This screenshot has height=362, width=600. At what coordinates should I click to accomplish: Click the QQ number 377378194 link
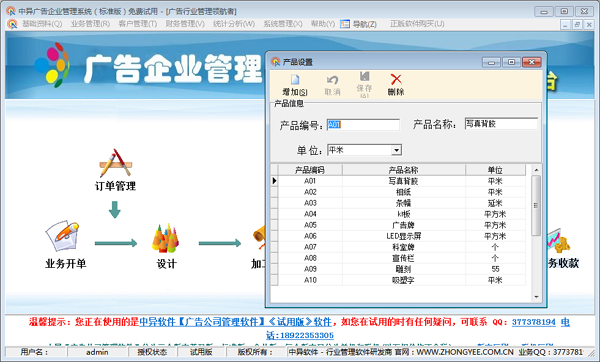[x=533, y=322]
